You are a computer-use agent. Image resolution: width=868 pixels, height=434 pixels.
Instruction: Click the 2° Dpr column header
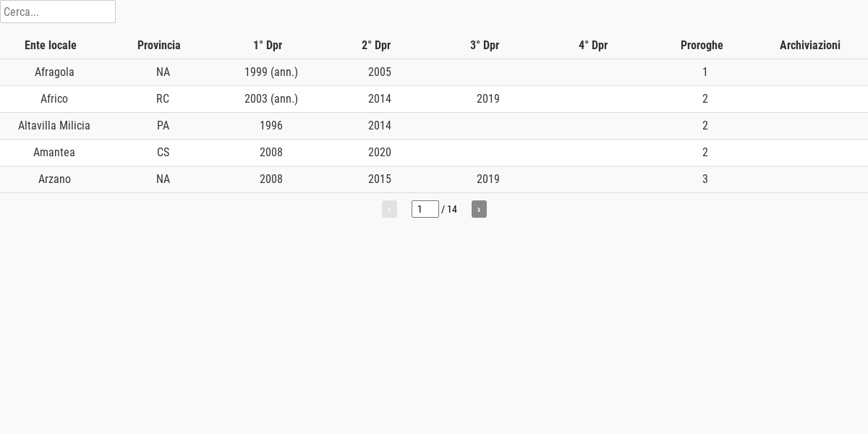click(x=376, y=45)
